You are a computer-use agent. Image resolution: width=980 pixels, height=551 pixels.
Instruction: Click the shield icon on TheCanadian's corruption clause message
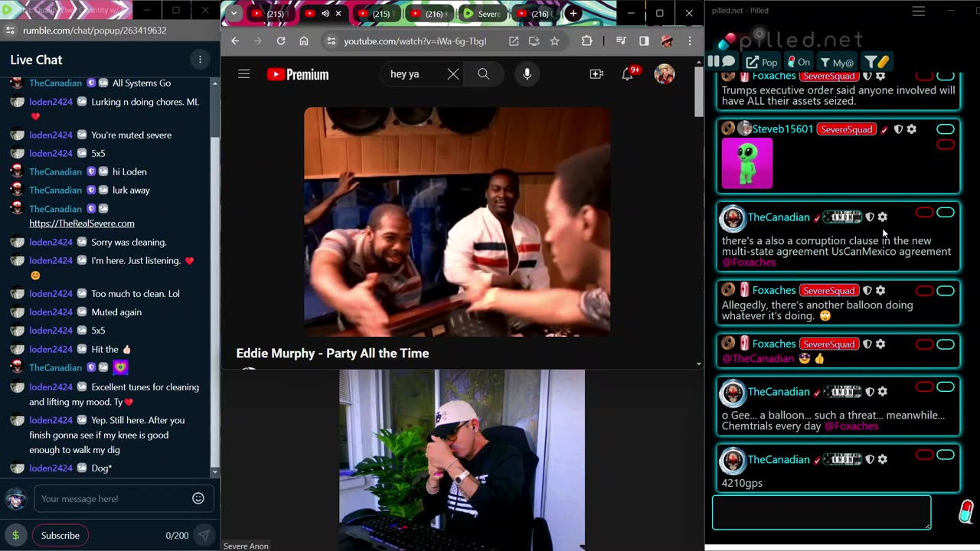869,217
